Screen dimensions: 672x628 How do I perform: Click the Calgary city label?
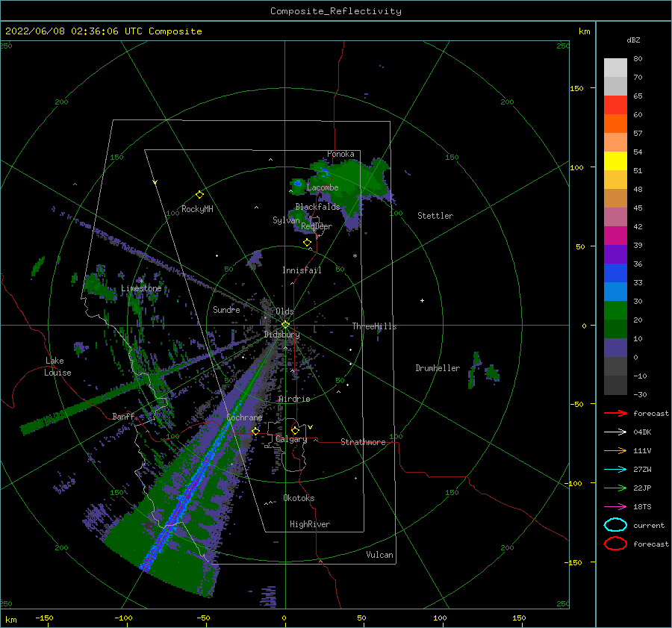(x=291, y=439)
